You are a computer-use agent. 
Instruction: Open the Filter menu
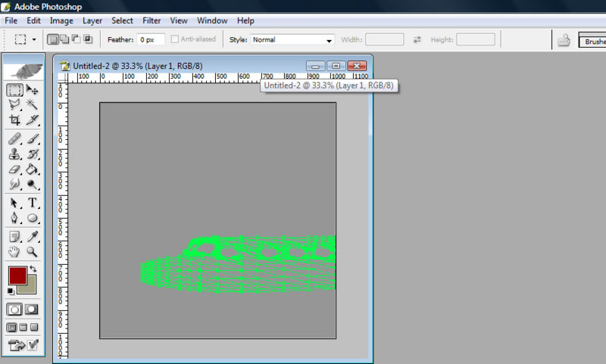tap(151, 20)
